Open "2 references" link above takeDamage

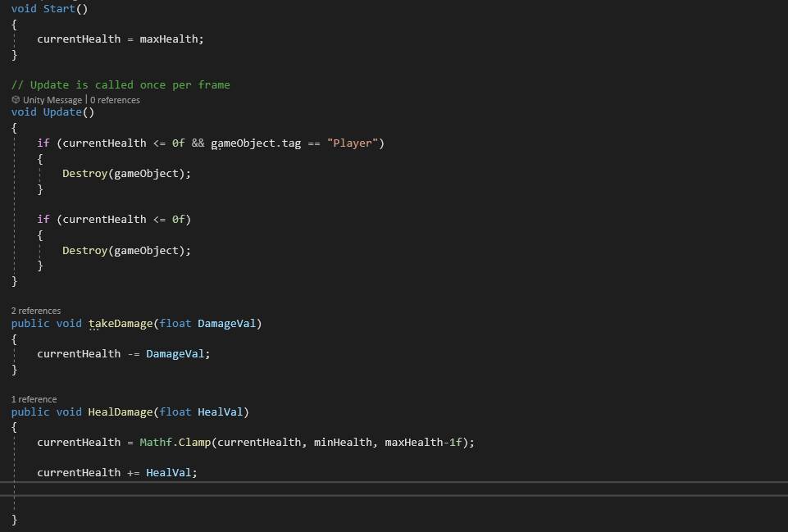pyautogui.click(x=36, y=311)
